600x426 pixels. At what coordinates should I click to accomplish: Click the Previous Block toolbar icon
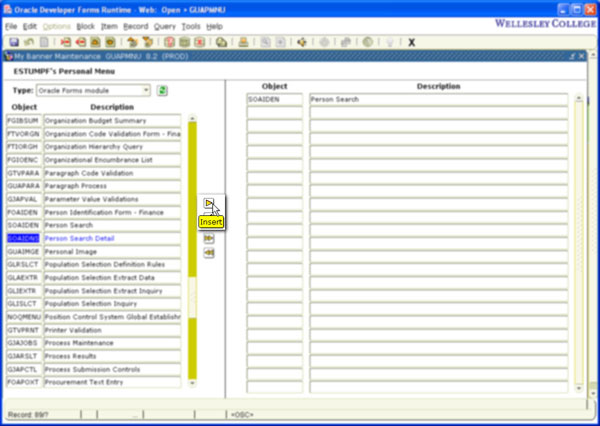tap(132, 42)
